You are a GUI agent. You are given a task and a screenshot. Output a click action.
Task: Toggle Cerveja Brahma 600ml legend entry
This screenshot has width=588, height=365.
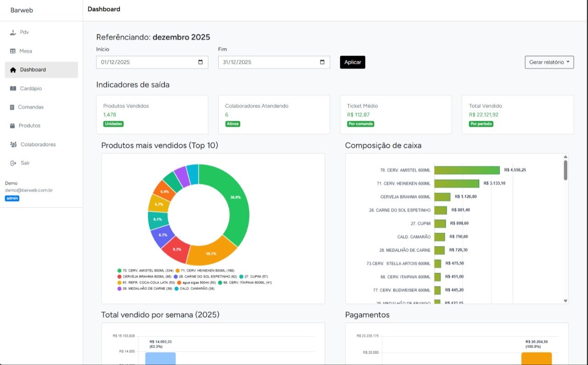point(144,277)
